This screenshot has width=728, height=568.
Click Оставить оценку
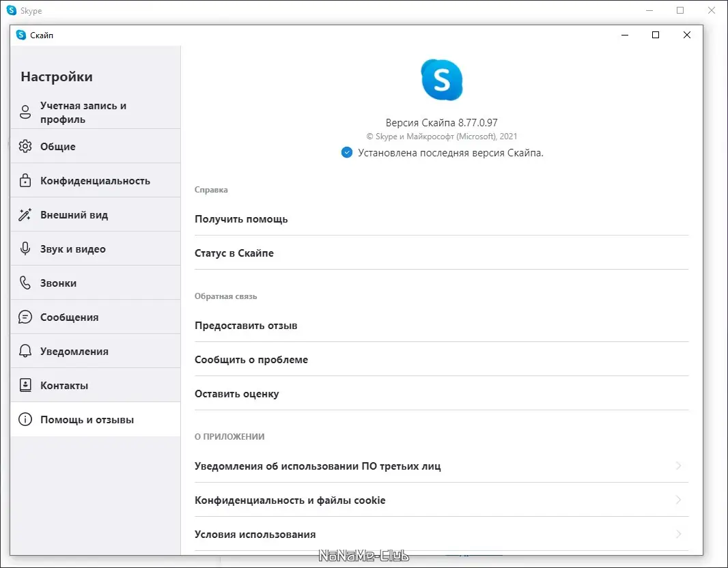441,393
